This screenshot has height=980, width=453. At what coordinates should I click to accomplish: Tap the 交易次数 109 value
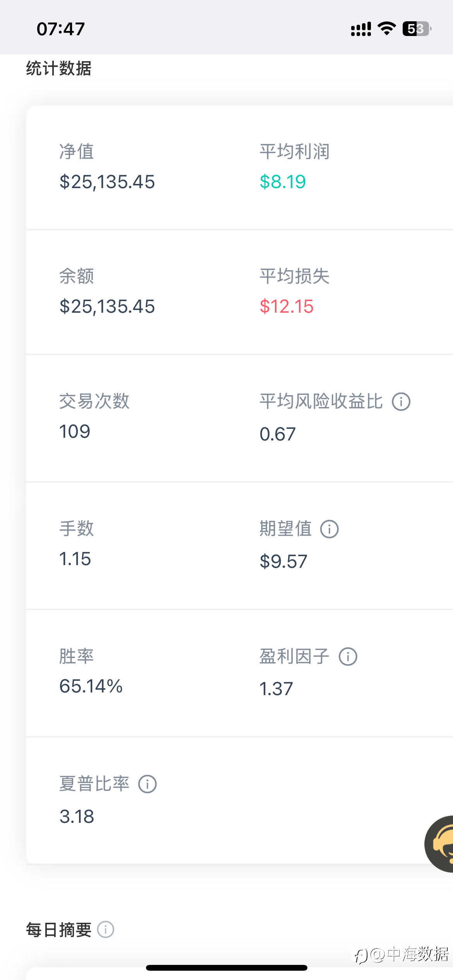(75, 432)
